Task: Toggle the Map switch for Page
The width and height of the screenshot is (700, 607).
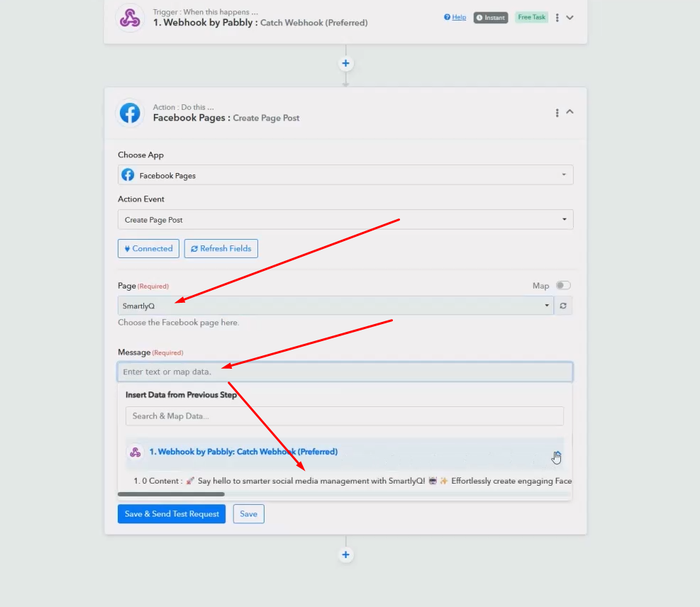Action: pyautogui.click(x=563, y=285)
